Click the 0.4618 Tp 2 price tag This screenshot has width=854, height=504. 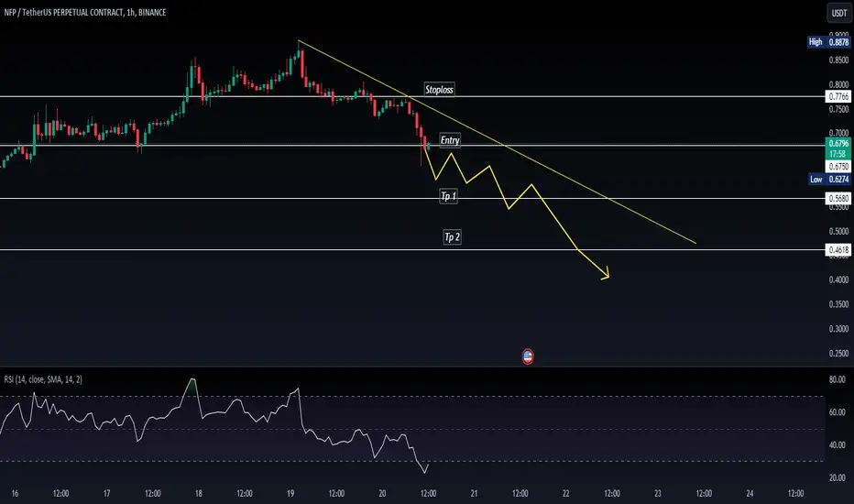pos(838,249)
